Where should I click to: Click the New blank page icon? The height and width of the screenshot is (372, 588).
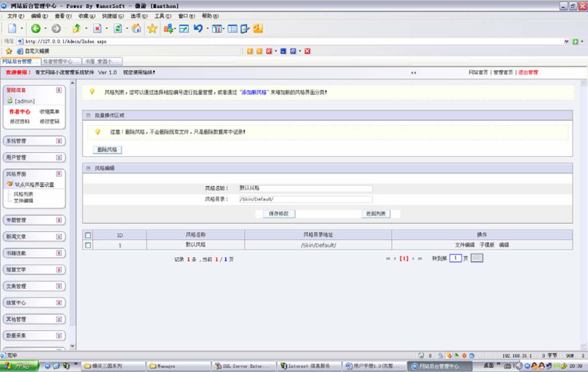[x=12, y=28]
